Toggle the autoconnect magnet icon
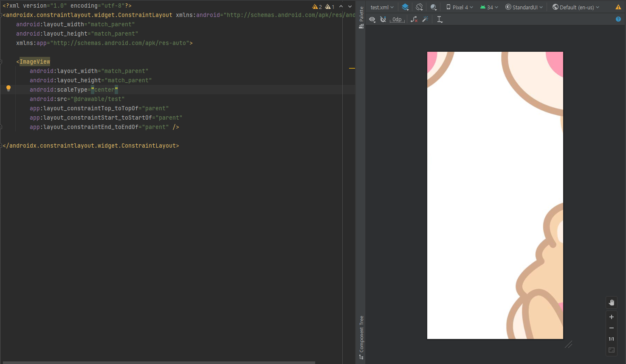The image size is (626, 364). click(x=383, y=20)
